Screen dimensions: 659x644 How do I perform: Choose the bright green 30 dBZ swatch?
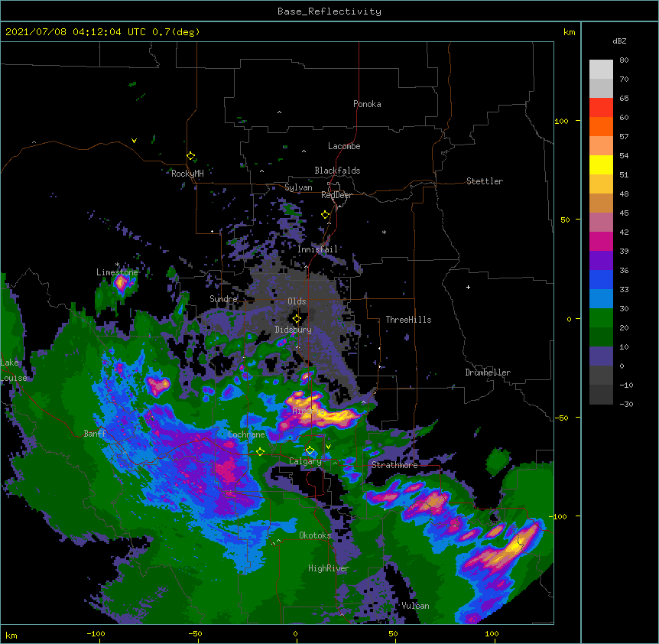(601, 318)
